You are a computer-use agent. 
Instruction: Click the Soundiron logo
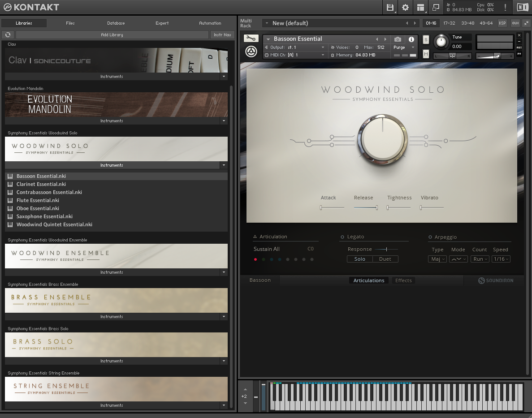click(x=496, y=280)
